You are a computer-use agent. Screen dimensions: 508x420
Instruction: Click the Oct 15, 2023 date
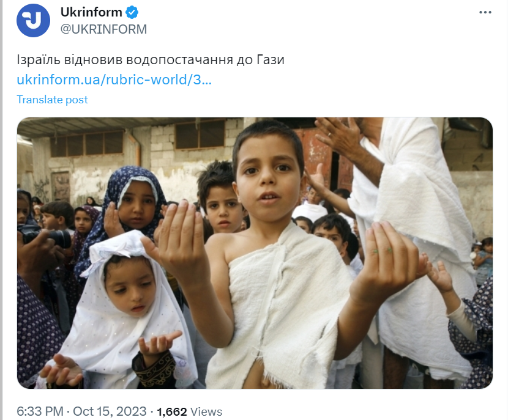point(110,411)
